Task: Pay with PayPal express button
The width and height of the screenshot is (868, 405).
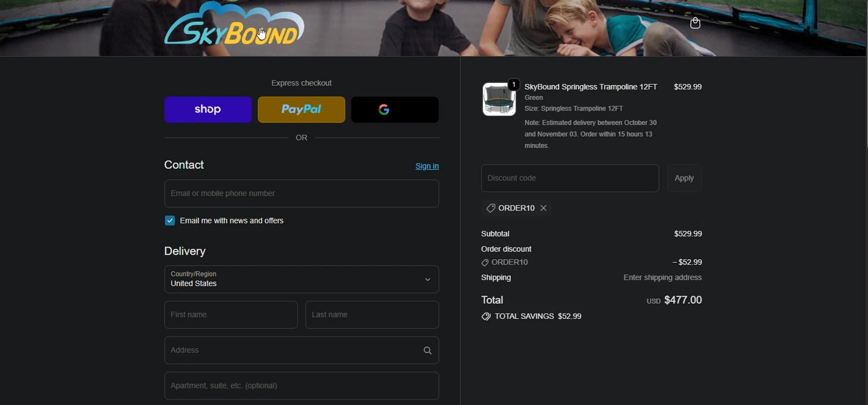Action: click(x=301, y=109)
